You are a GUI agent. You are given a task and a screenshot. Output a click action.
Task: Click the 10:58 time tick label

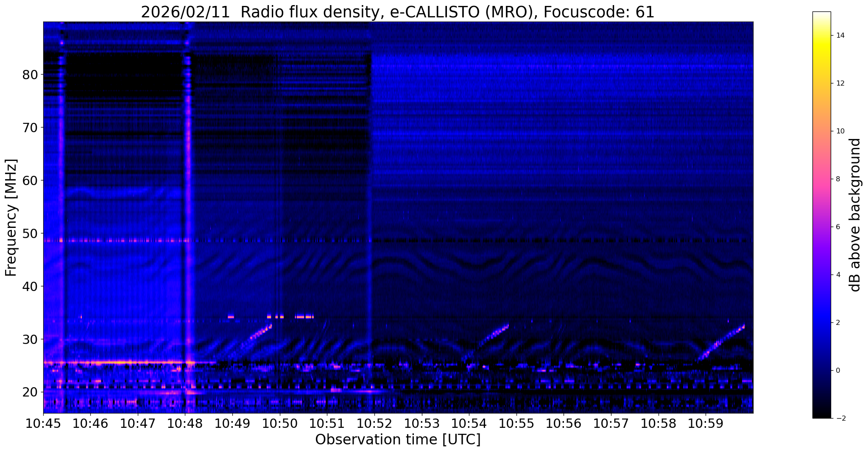(658, 423)
